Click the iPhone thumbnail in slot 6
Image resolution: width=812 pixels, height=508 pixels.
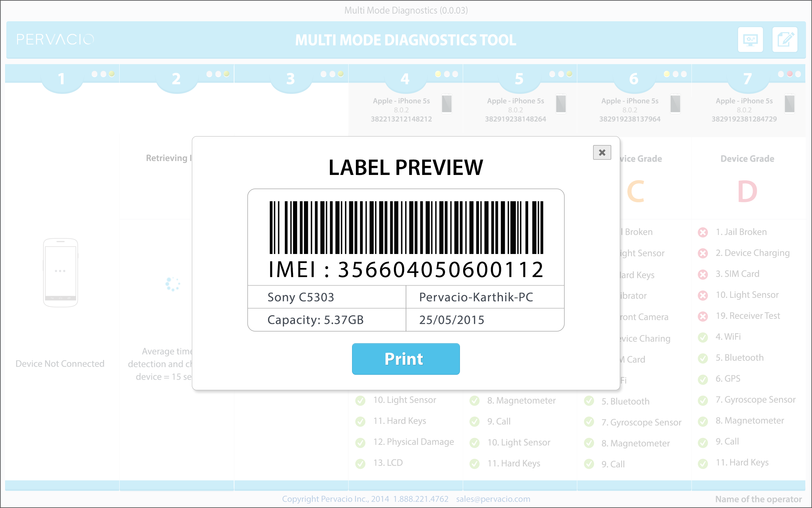[675, 104]
